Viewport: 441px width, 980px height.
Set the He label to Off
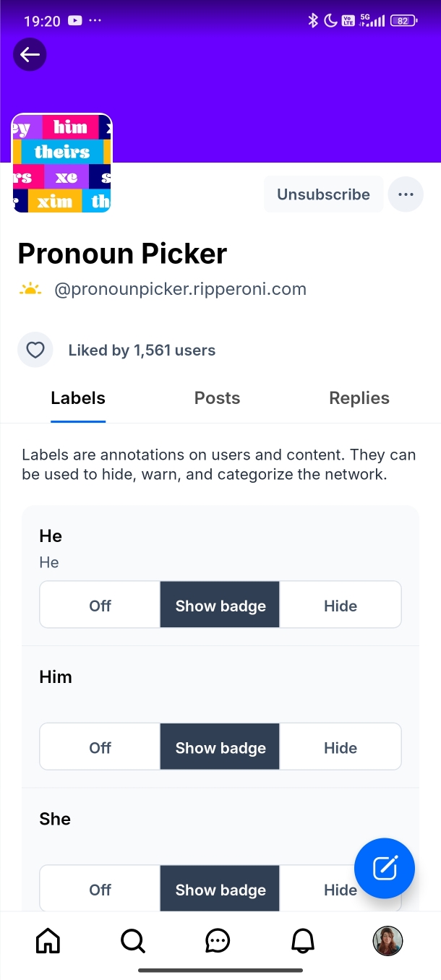tap(100, 606)
